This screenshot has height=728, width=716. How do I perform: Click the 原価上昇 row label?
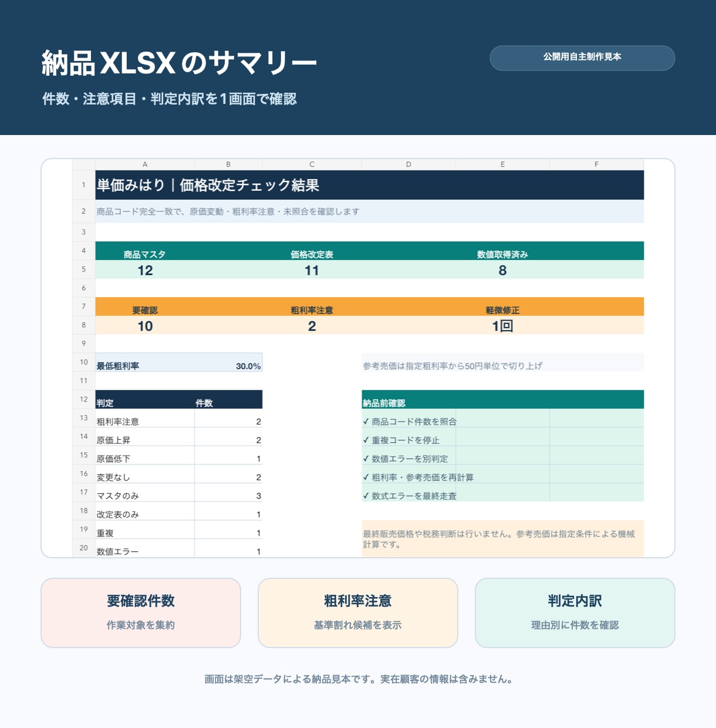tap(113, 440)
